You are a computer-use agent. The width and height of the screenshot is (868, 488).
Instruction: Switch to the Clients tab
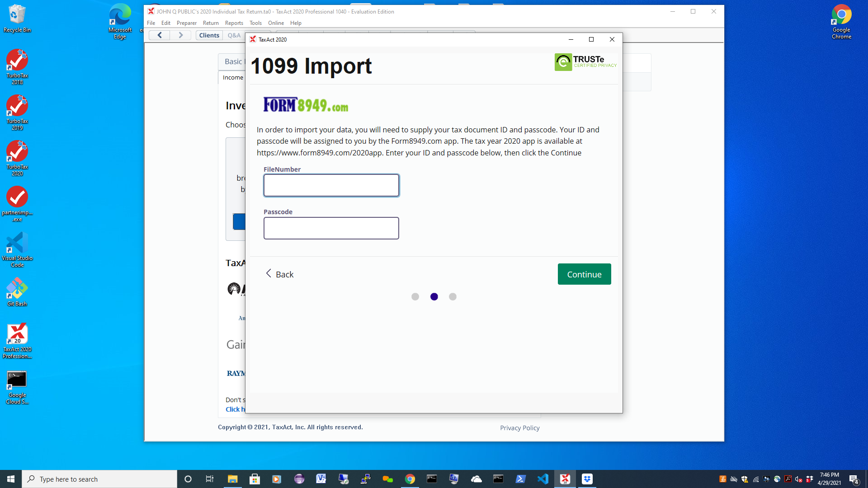click(x=209, y=35)
